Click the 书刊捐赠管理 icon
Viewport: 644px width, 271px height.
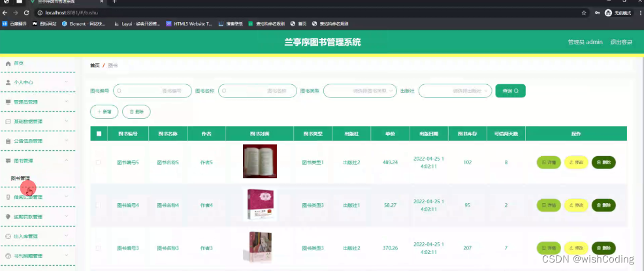click(x=8, y=256)
